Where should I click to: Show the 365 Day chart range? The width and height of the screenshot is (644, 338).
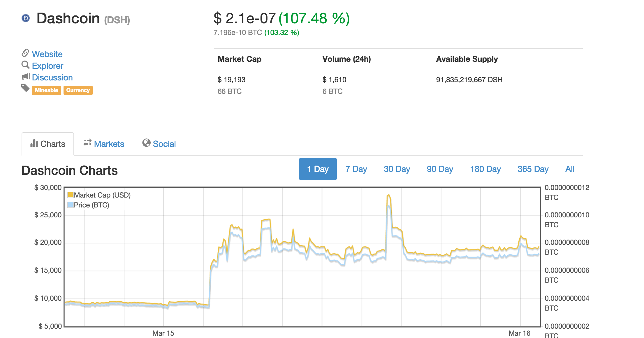[x=533, y=169]
